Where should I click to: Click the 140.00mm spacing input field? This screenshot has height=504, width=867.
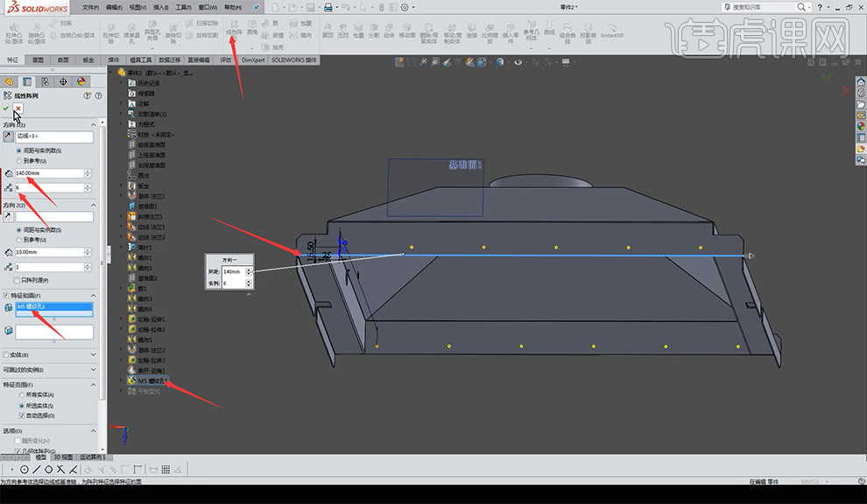[48, 173]
